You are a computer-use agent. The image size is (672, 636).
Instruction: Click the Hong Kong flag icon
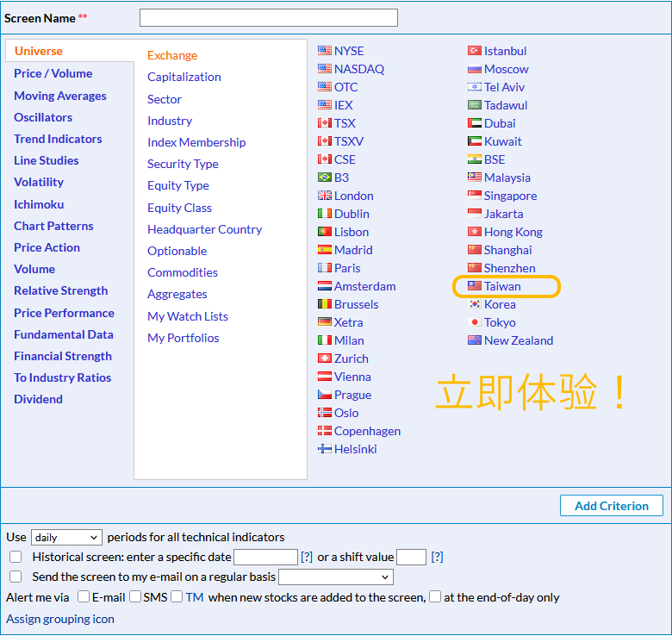pos(475,232)
